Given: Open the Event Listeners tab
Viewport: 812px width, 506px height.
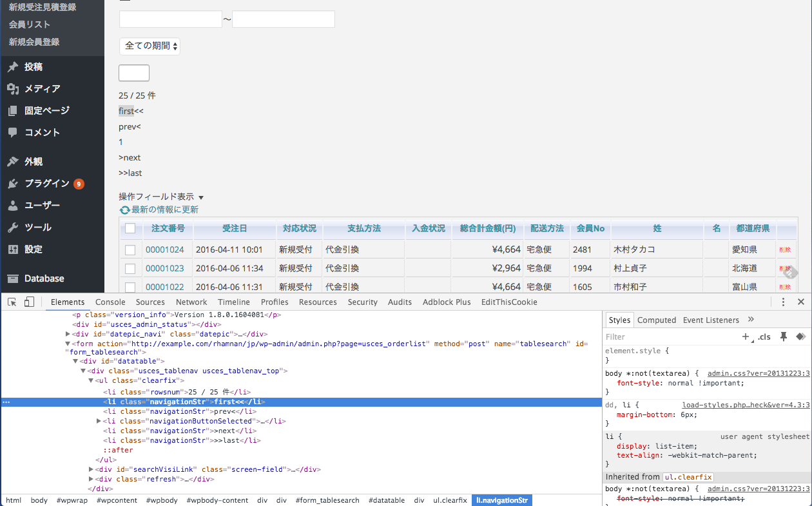Looking at the screenshot, I should pyautogui.click(x=711, y=320).
